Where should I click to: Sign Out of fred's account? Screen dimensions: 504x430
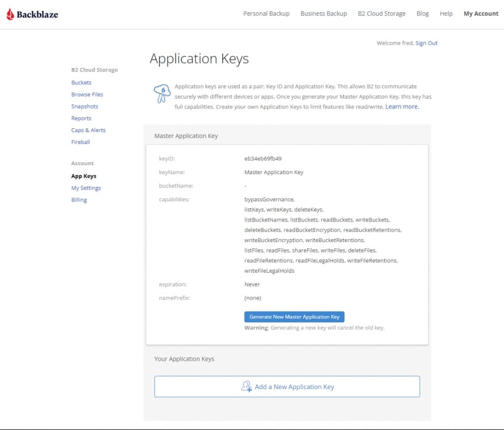[x=426, y=43]
